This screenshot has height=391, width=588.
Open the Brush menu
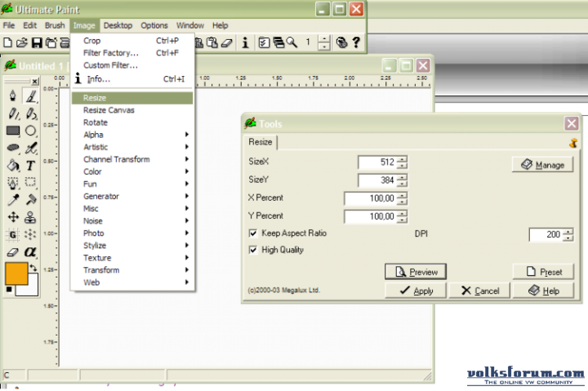(x=55, y=25)
